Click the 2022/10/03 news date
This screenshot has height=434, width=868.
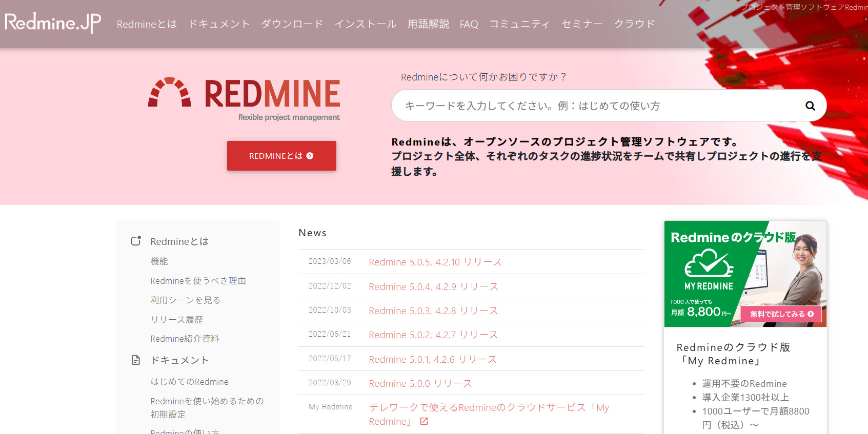pos(330,310)
